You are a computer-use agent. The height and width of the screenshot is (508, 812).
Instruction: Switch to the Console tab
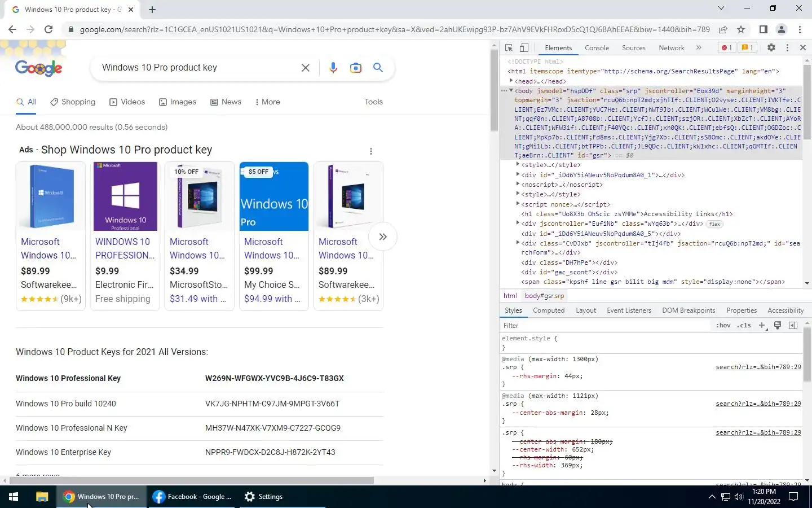[x=597, y=48]
